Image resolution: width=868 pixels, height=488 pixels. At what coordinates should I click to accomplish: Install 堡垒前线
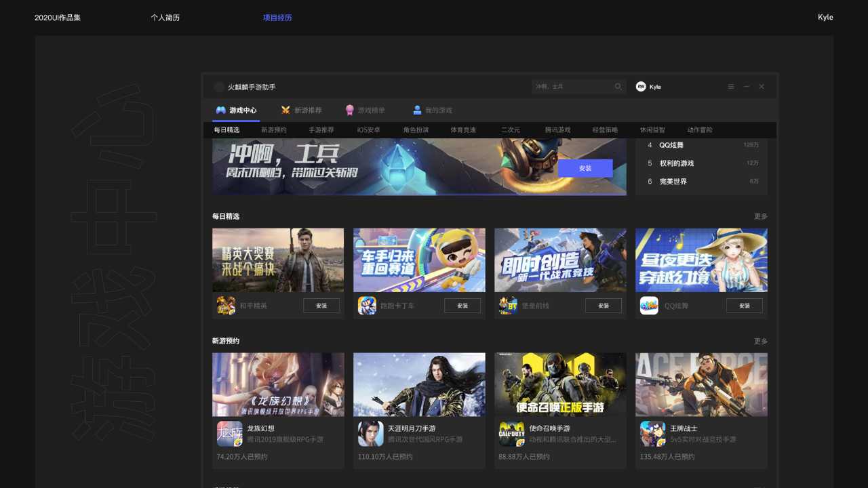point(604,306)
